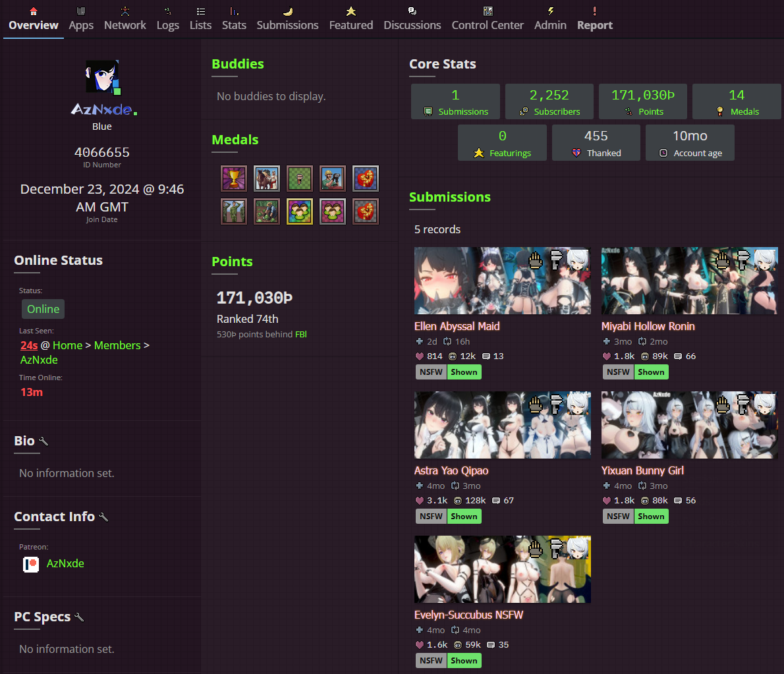Click the Featurings stat tile

(502, 143)
